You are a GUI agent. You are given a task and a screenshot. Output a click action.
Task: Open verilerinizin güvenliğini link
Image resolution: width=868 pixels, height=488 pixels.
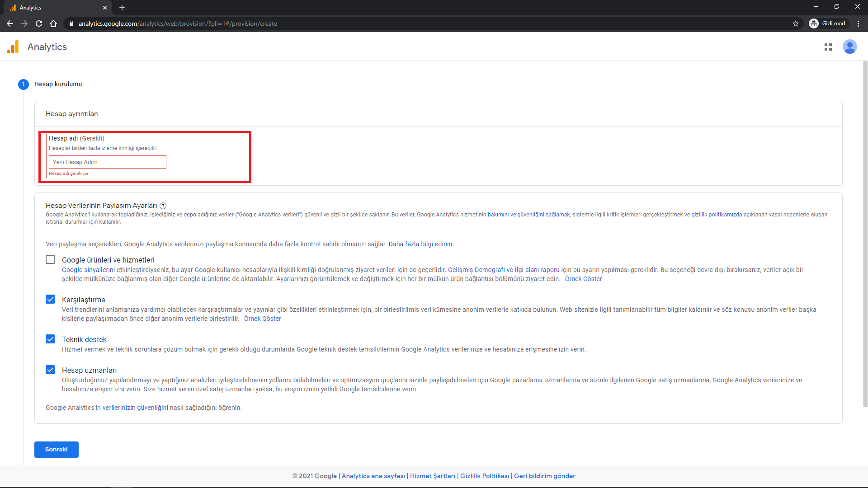[x=135, y=408]
